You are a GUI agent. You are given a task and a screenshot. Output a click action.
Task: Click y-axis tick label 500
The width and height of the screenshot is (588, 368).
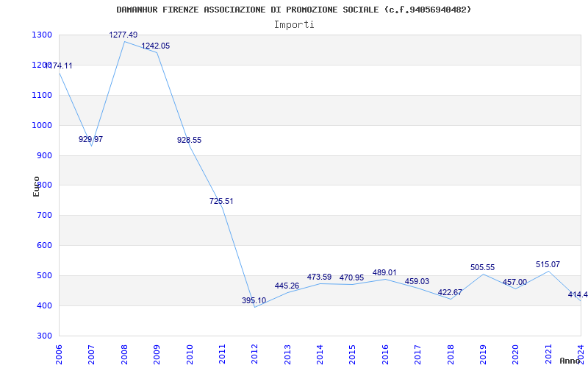point(44,275)
